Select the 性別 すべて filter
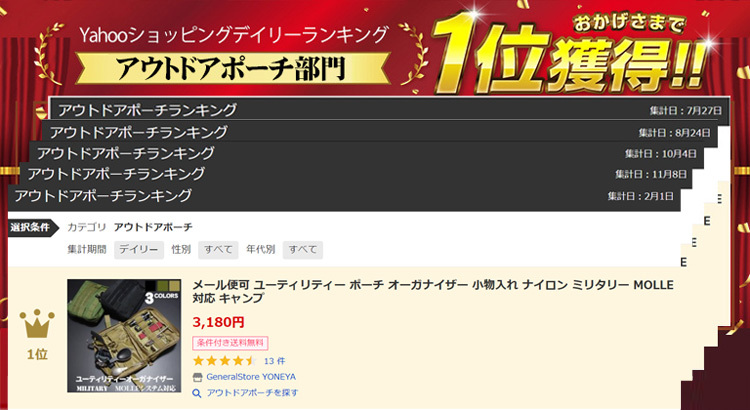 tap(218, 250)
